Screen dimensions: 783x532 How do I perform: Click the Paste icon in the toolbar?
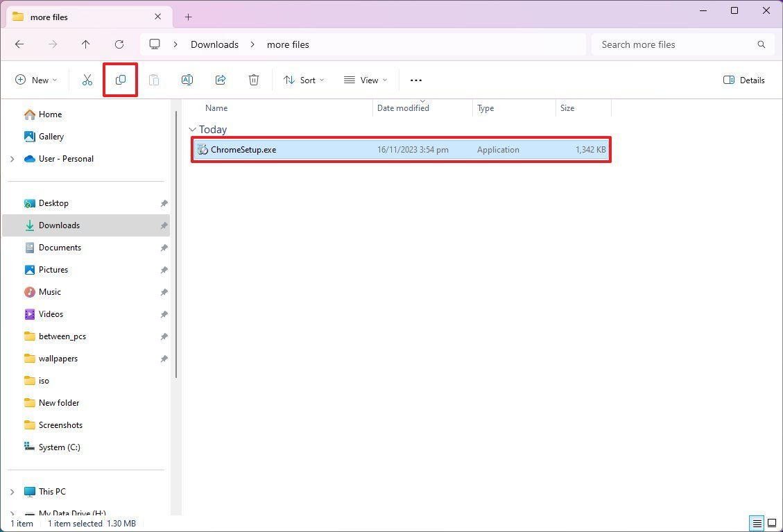(154, 80)
